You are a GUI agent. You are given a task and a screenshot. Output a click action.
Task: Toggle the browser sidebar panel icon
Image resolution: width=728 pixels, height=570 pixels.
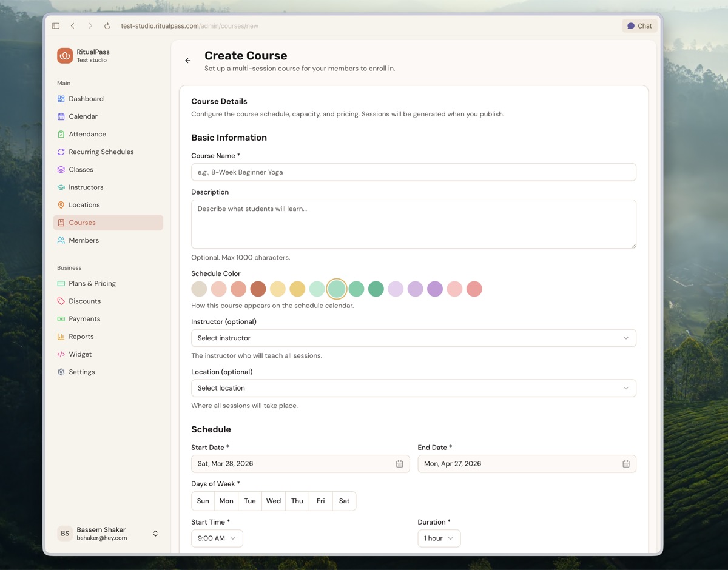(56, 26)
